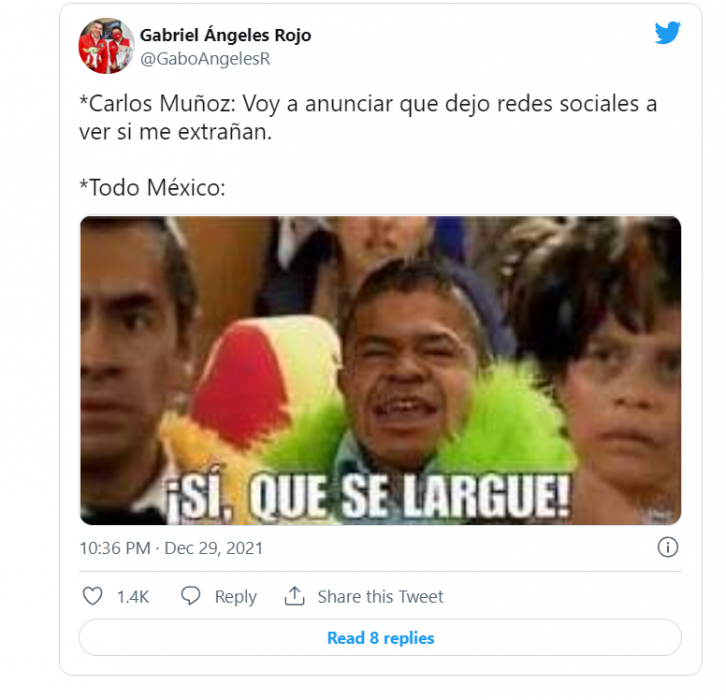The height and width of the screenshot is (700, 726).
Task: Click the reply speech bubble icon
Action: click(x=190, y=596)
